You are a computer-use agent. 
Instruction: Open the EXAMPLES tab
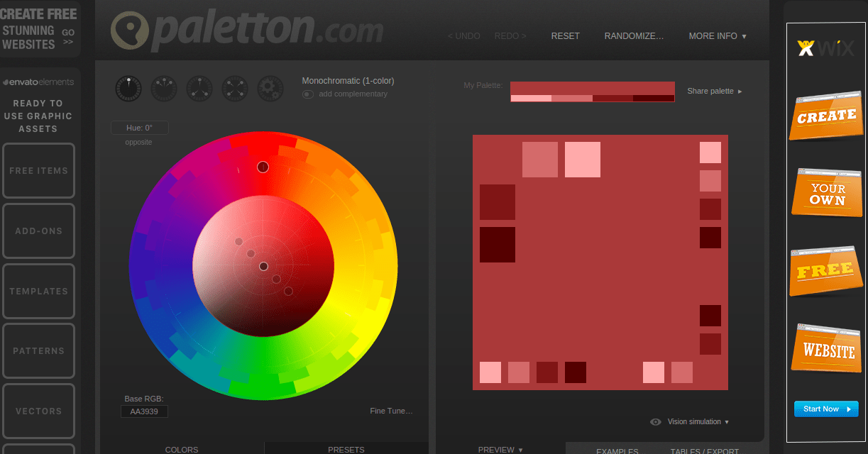[x=617, y=450]
